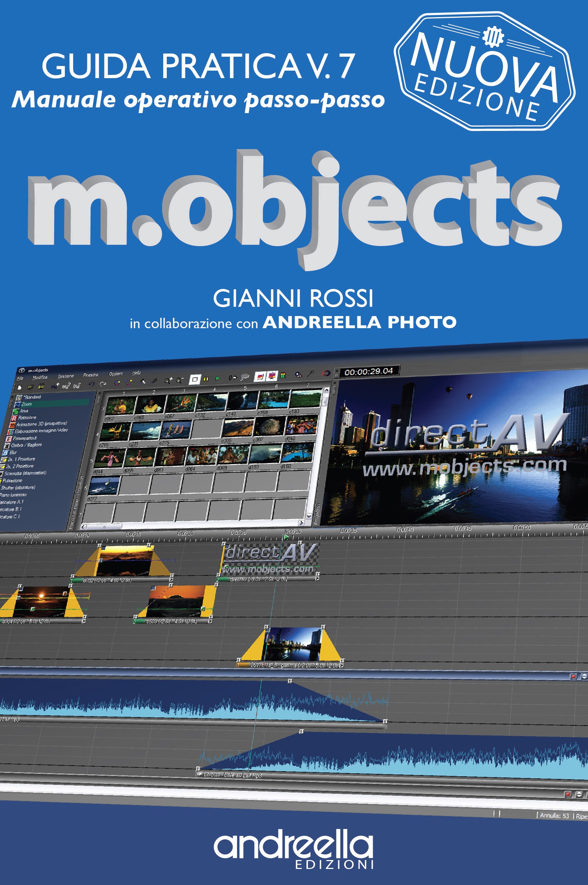Screen dimensions: 588x885
Task: Click the yellow save disk icon
Action: click(x=41, y=387)
